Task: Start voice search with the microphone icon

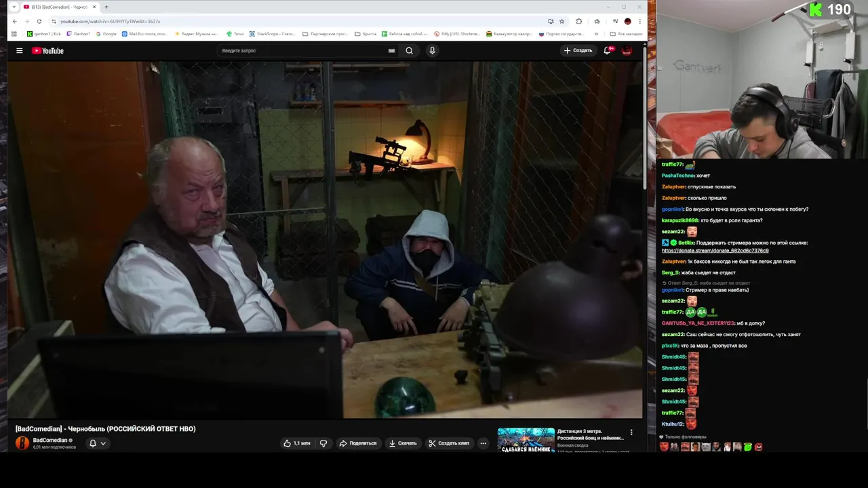Action: coord(432,51)
